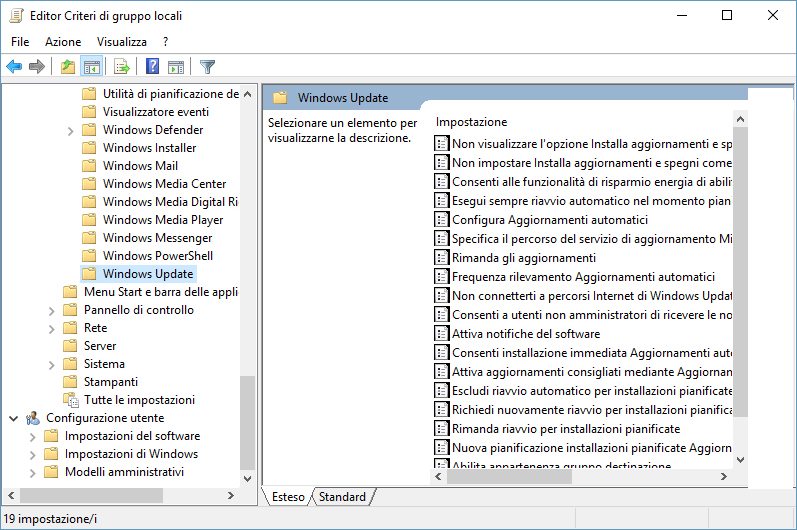Select the Esteso tab
Image resolution: width=797 pixels, height=530 pixels.
point(288,496)
